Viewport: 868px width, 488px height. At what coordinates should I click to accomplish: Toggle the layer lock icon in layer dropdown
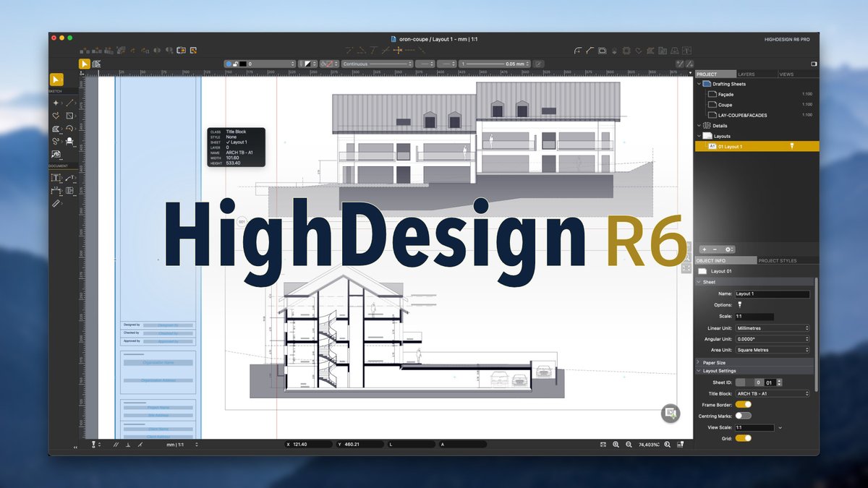tap(235, 64)
